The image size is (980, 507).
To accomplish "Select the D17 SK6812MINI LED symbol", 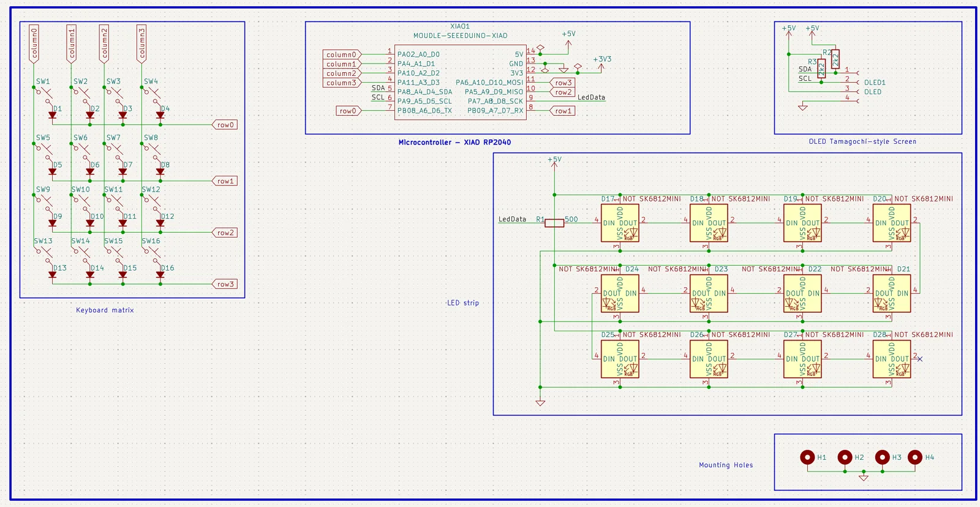I will tap(620, 223).
